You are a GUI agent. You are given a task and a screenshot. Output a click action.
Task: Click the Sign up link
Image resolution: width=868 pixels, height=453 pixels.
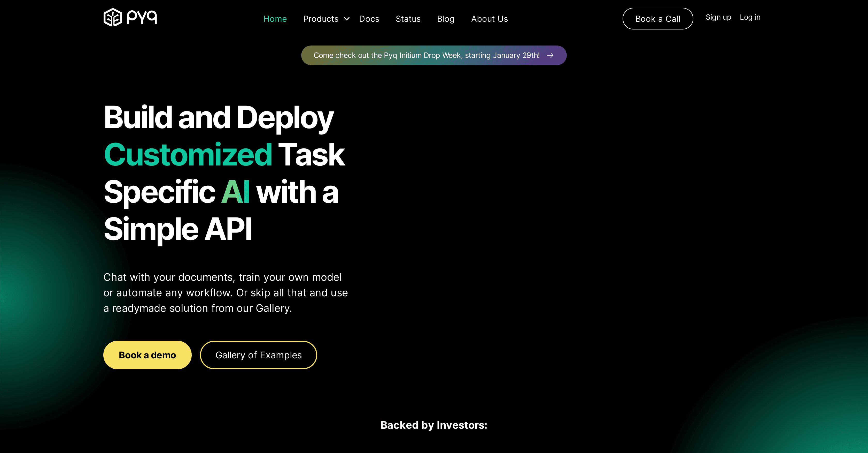(x=718, y=17)
